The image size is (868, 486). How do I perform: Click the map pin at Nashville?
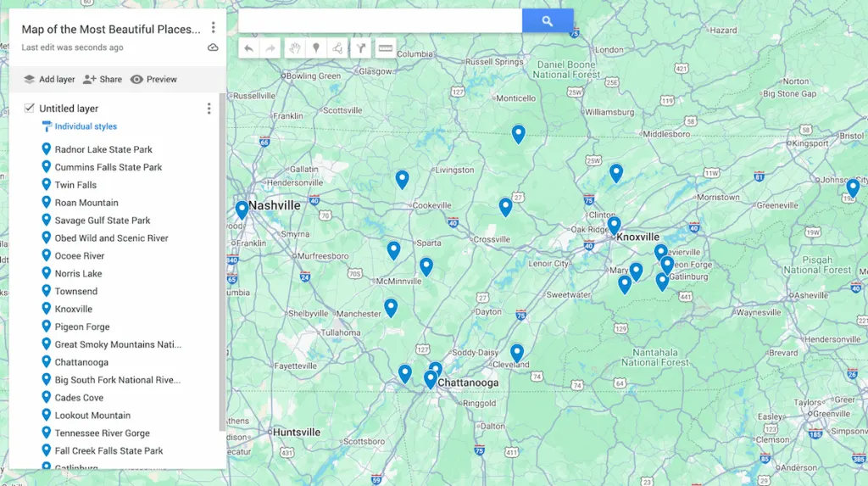click(x=242, y=210)
